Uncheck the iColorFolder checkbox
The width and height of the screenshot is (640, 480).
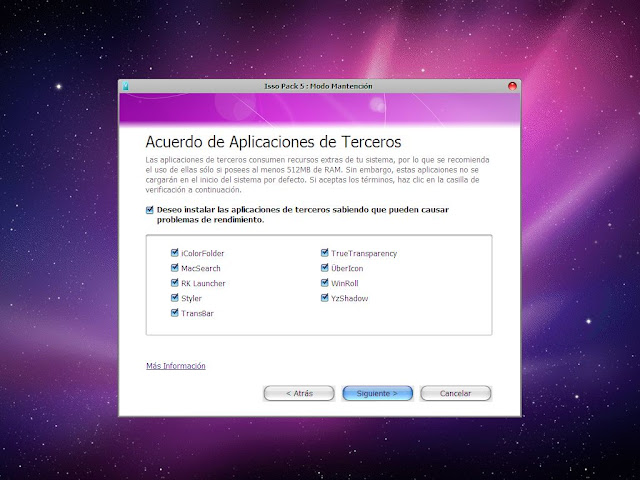click(x=175, y=253)
